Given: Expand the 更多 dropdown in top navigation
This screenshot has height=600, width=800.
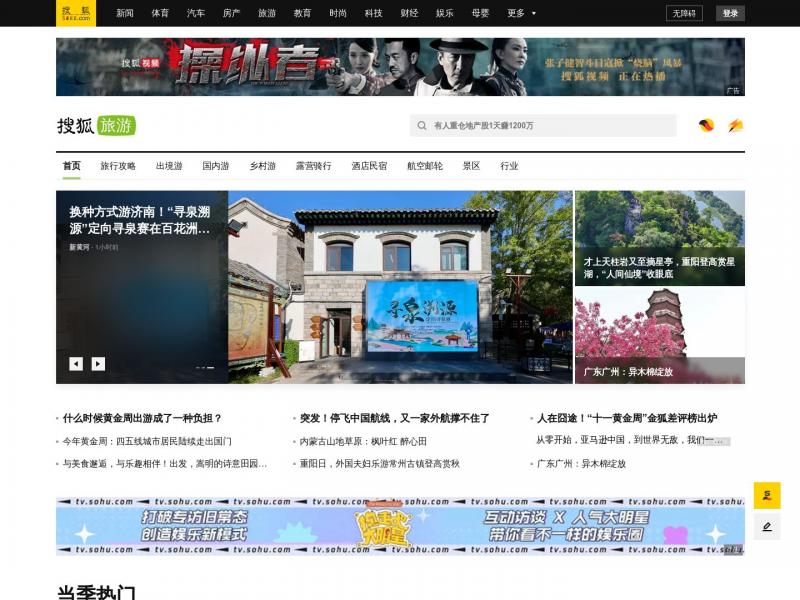Looking at the screenshot, I should pyautogui.click(x=521, y=13).
